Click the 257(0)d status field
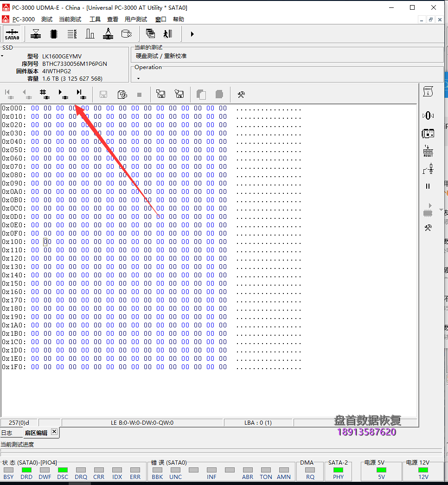The image size is (448, 485). [x=19, y=422]
